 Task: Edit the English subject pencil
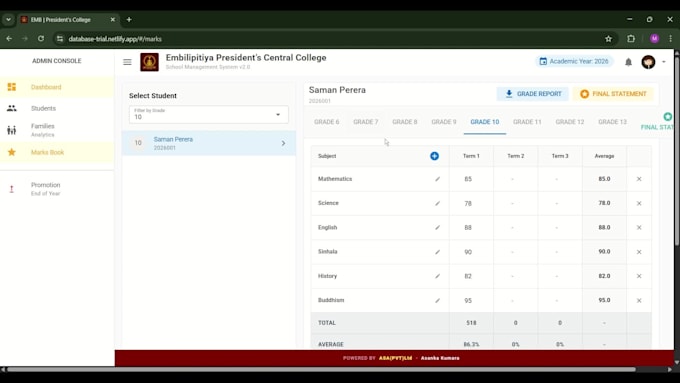[x=437, y=228]
